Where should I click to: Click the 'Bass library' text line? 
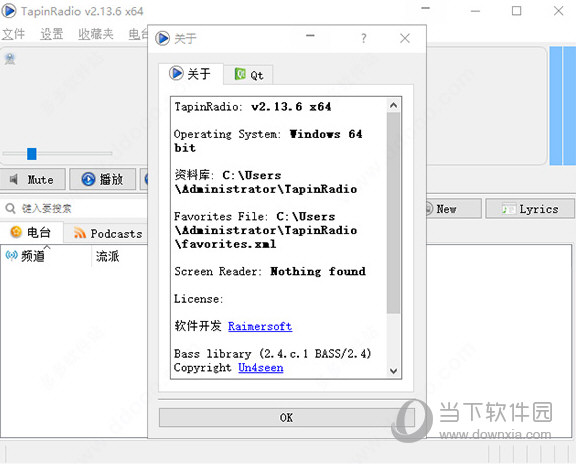pos(273,353)
